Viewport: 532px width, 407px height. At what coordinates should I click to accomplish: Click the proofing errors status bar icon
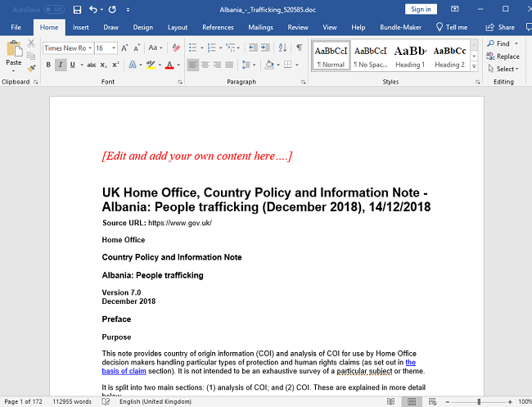coord(106,401)
